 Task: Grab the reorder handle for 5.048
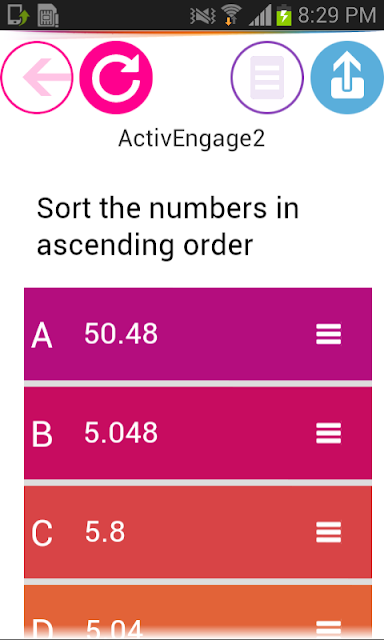pos(329,433)
